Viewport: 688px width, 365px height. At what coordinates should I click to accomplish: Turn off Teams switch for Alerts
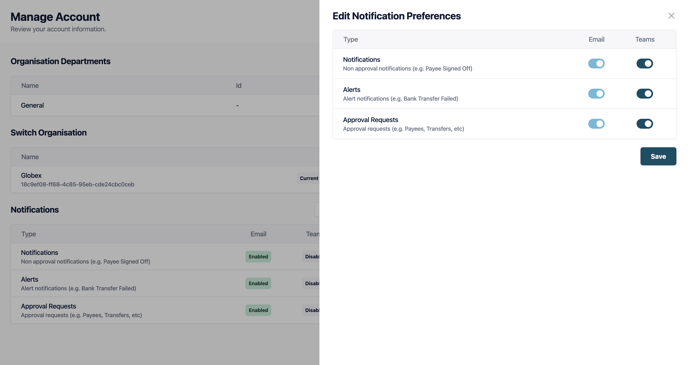click(645, 93)
